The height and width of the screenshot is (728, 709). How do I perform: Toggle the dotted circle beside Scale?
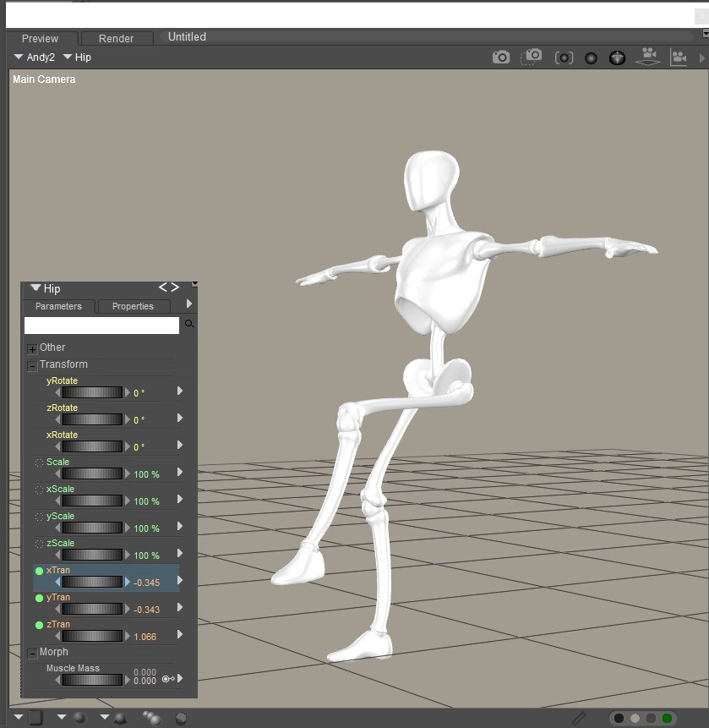[x=40, y=463]
